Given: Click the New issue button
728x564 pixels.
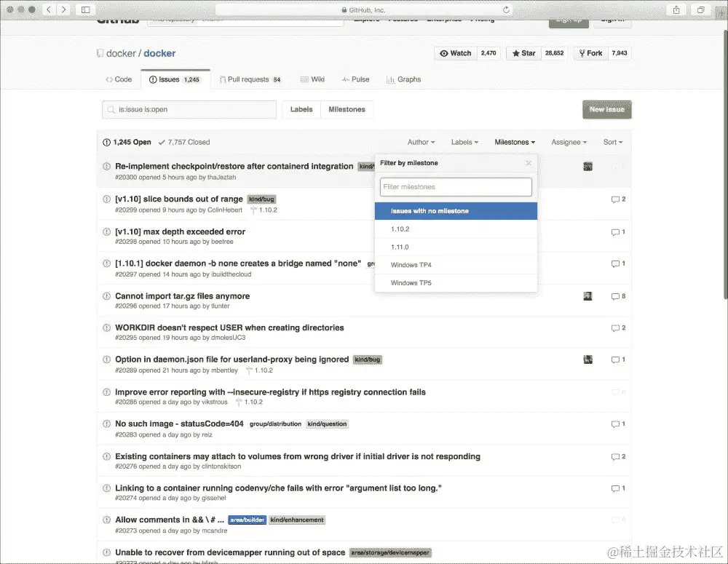Looking at the screenshot, I should click(x=606, y=109).
